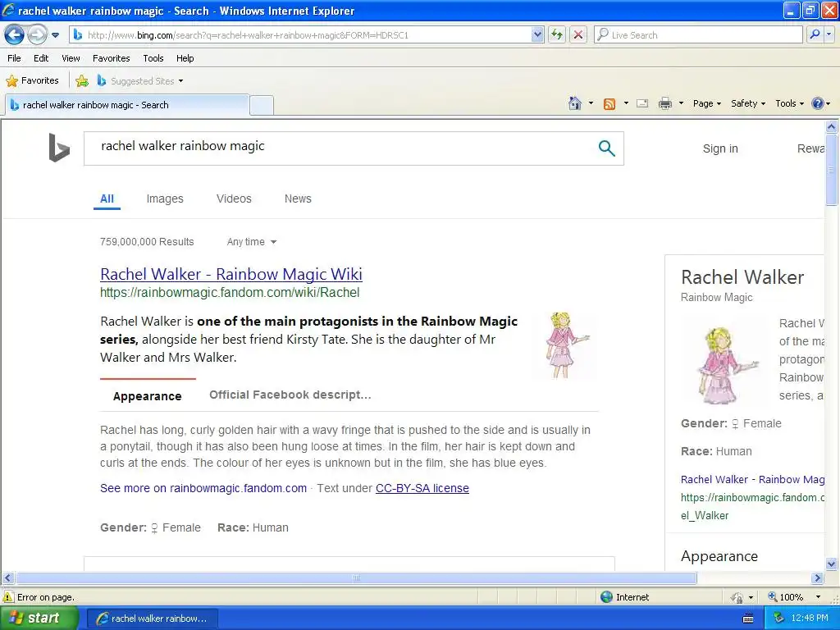The image size is (840, 630).
Task: Open the Tools menu in menu bar
Action: click(153, 58)
